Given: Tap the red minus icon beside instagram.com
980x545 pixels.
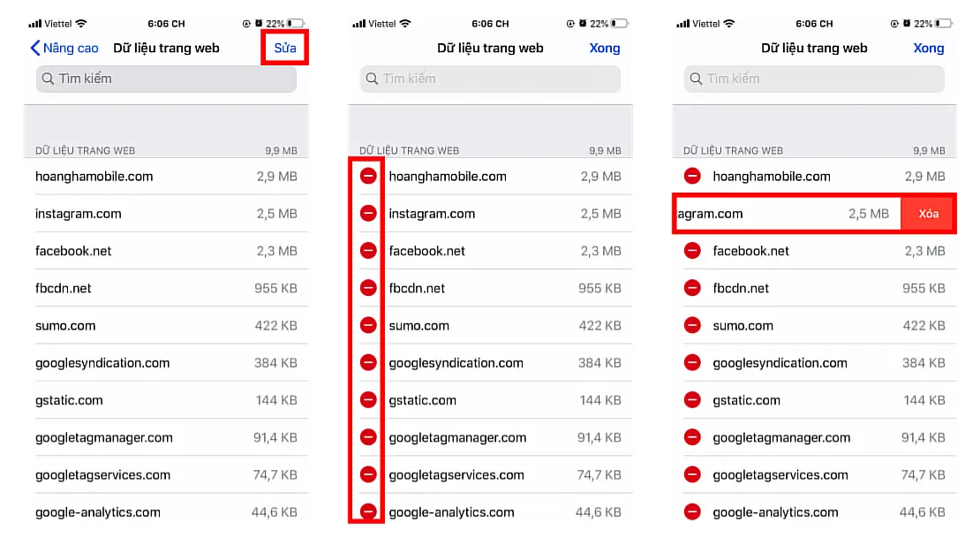Looking at the screenshot, I should 368,213.
